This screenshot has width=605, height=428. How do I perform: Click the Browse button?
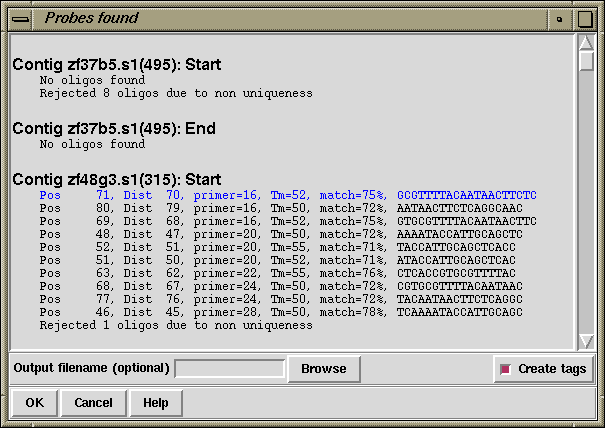(x=324, y=369)
